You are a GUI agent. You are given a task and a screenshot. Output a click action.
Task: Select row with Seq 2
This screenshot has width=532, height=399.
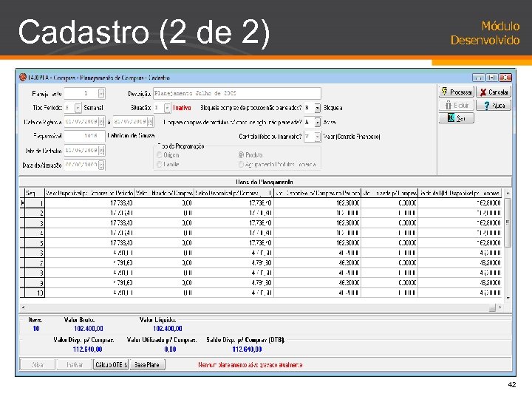[261, 213]
